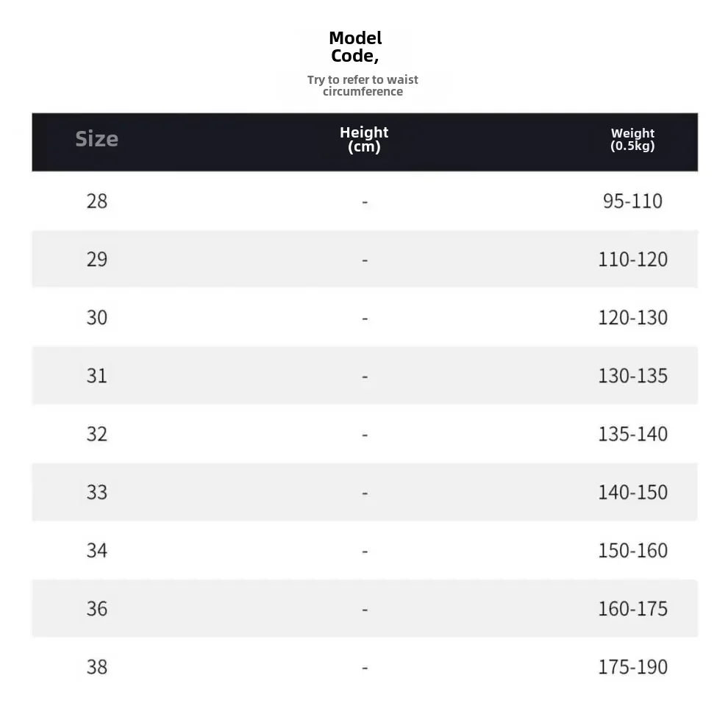Click the 95-110 weight value
Viewport: 728px width, 728px height.
coord(632,201)
